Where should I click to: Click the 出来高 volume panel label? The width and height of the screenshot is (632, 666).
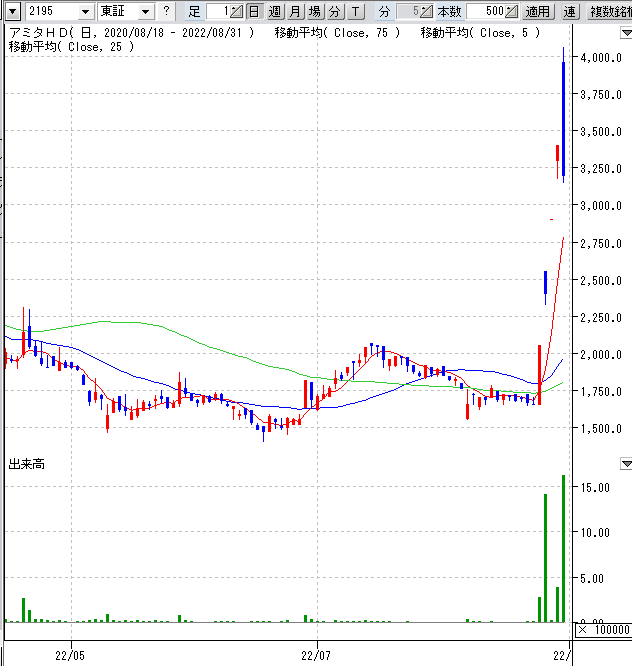(26, 464)
